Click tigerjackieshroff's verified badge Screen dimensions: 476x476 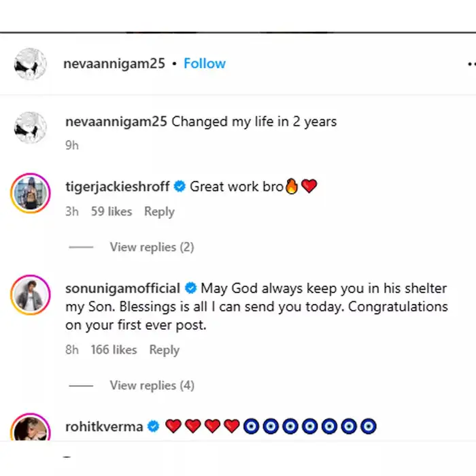[x=180, y=186]
